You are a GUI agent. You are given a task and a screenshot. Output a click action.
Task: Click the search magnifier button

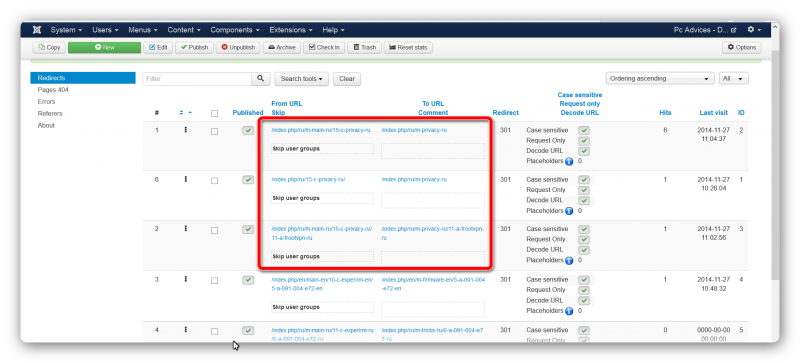(260, 79)
